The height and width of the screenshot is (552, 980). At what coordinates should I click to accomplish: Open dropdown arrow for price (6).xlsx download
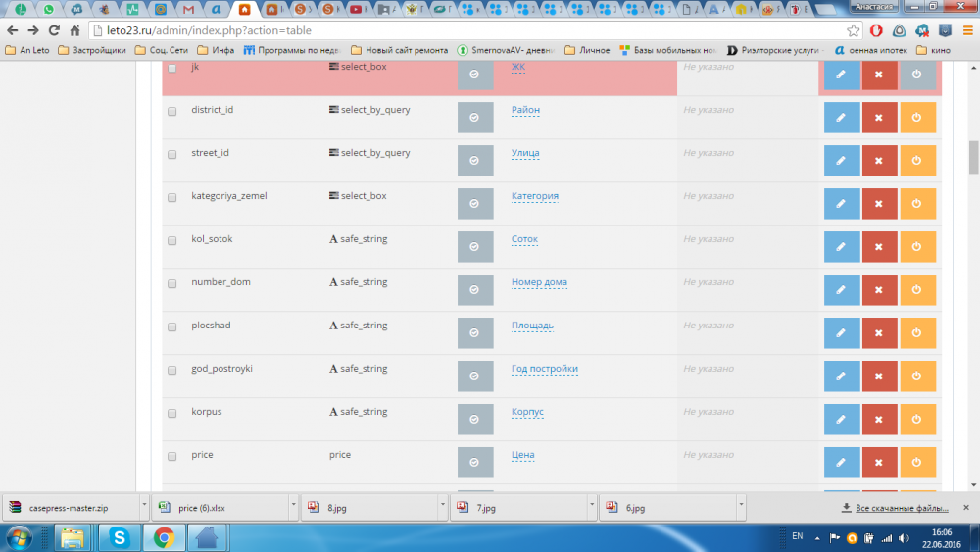tap(293, 508)
